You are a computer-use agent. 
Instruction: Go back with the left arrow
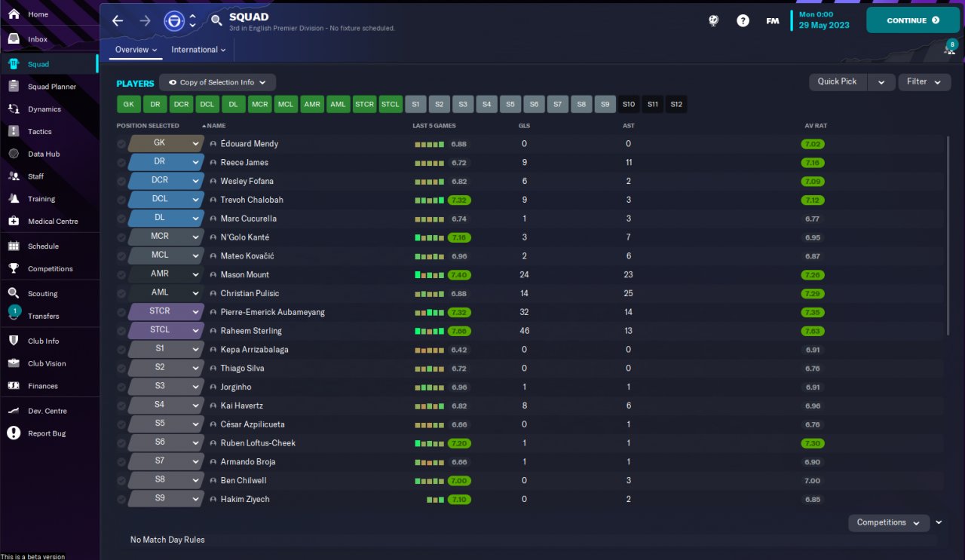click(118, 21)
